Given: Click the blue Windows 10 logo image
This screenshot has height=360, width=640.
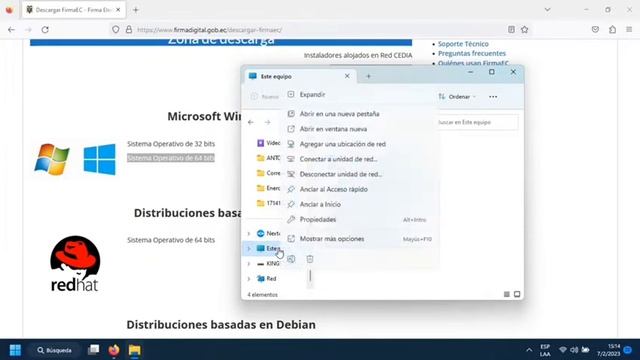Looking at the screenshot, I should pyautogui.click(x=100, y=159).
